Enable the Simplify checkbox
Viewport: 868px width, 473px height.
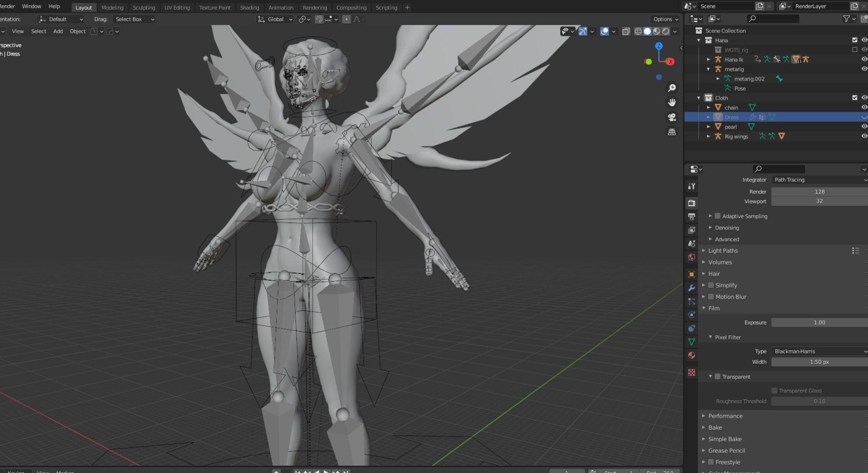point(711,285)
